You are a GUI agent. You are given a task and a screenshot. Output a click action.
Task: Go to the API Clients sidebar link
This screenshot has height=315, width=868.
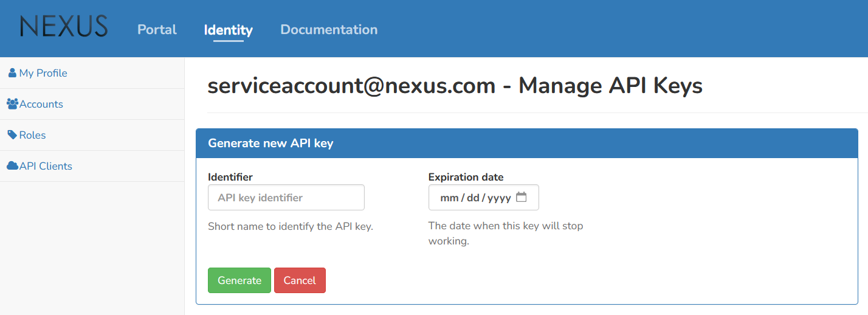pos(46,166)
